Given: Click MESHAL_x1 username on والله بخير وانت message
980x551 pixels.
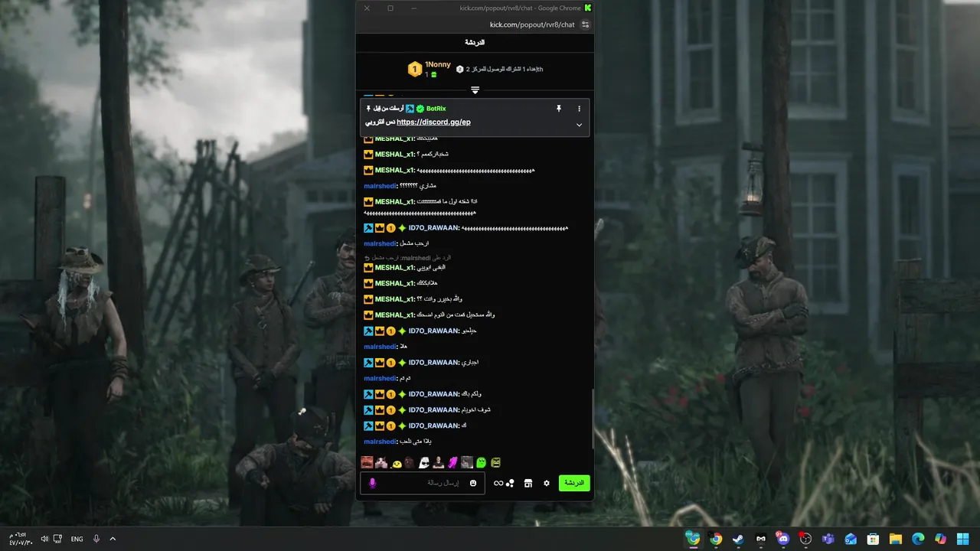Looking at the screenshot, I should [x=394, y=299].
